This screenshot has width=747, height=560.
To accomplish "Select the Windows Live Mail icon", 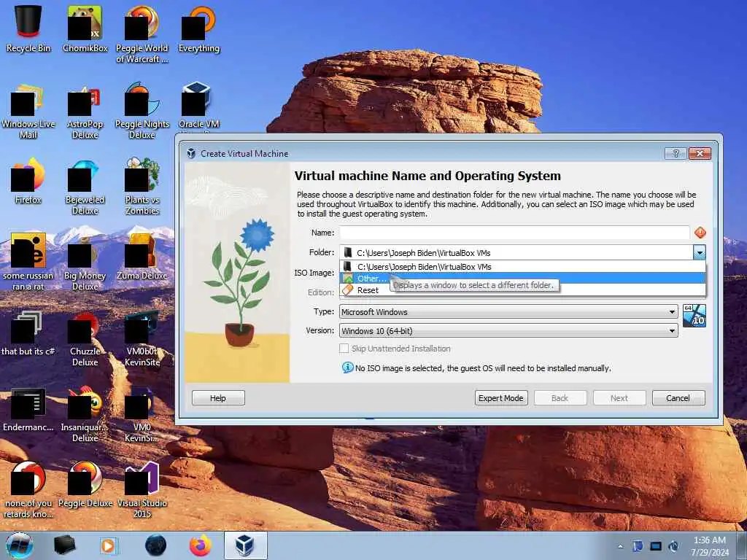I will (28, 111).
